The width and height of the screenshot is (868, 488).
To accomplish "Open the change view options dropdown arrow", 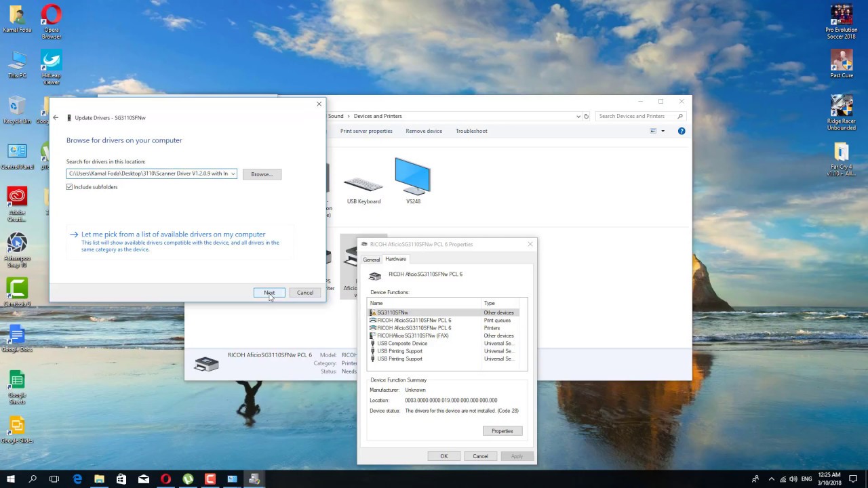I will 663,131.
